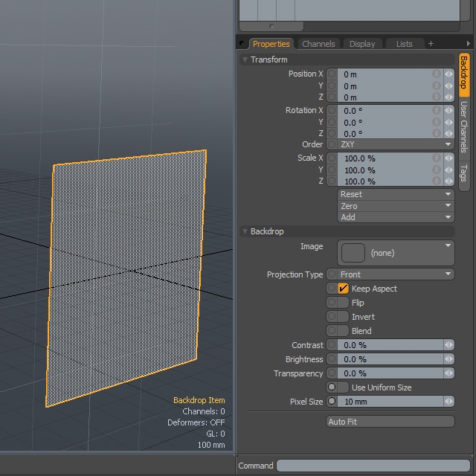
Task: Click the Auto Fit button
Action: pyautogui.click(x=390, y=422)
